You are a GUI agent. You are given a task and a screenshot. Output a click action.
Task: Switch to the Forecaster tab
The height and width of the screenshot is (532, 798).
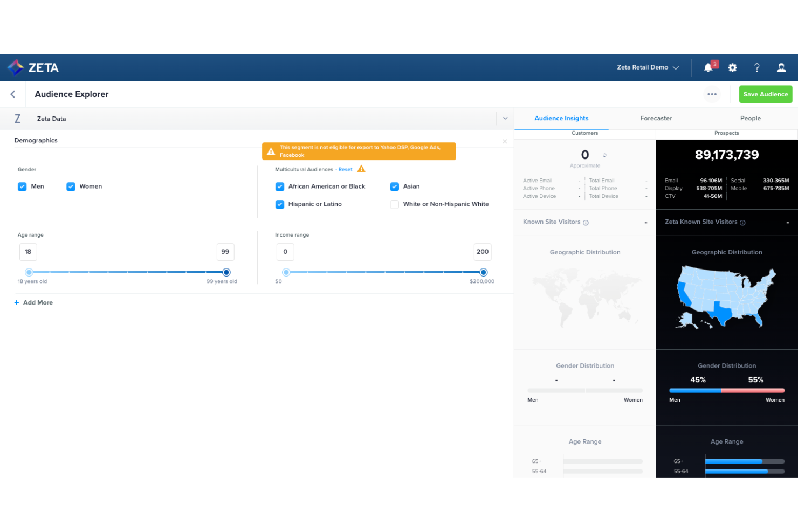pyautogui.click(x=656, y=119)
